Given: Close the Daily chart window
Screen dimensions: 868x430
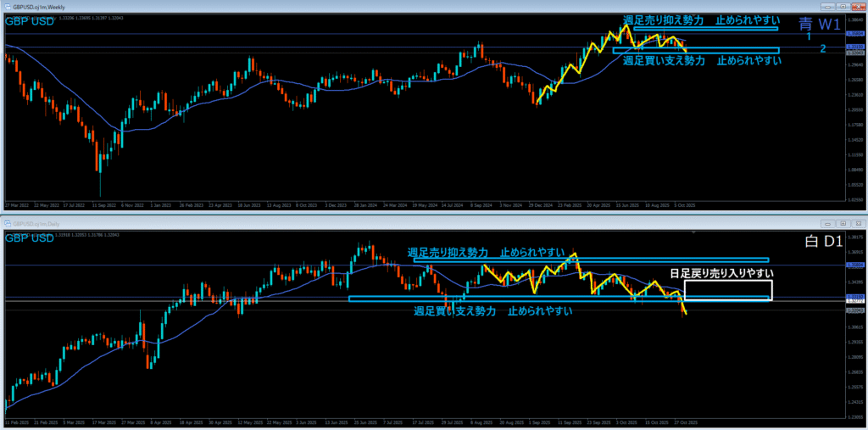Looking at the screenshot, I should [857, 222].
